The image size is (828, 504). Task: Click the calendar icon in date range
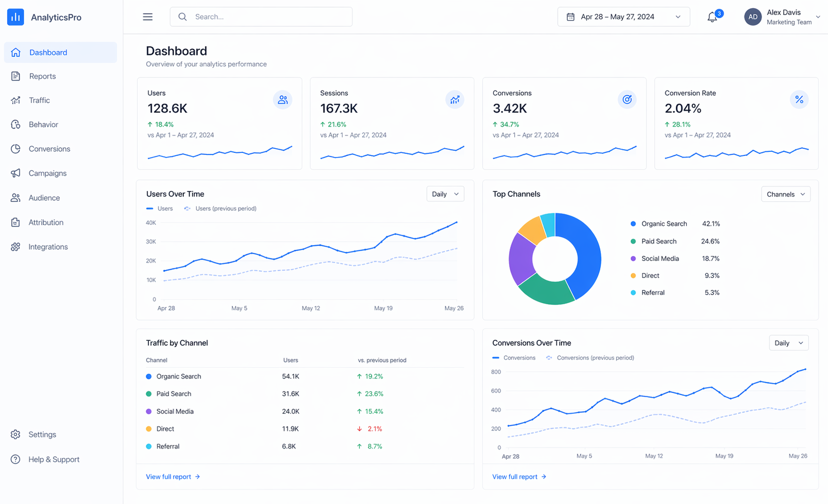[x=570, y=17]
